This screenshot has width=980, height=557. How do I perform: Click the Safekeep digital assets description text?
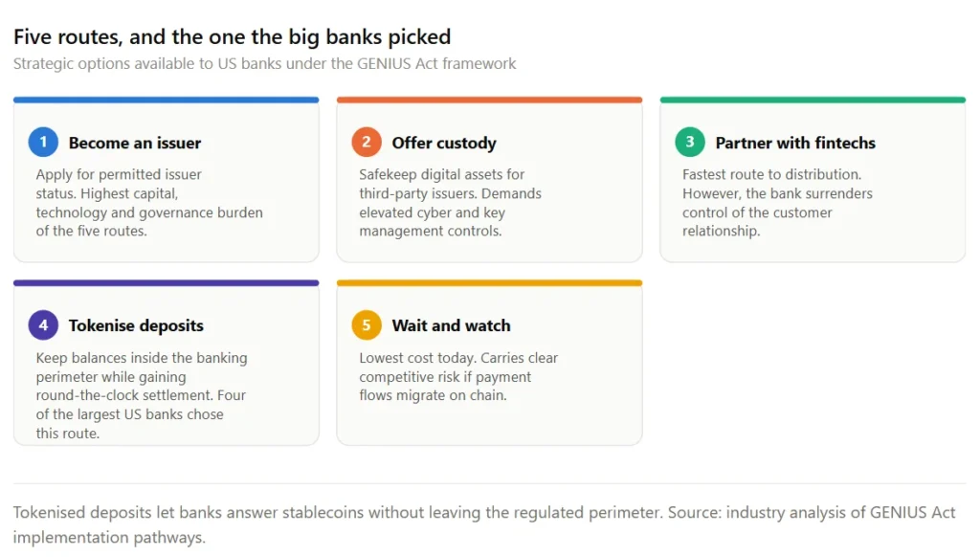pyautogui.click(x=450, y=203)
